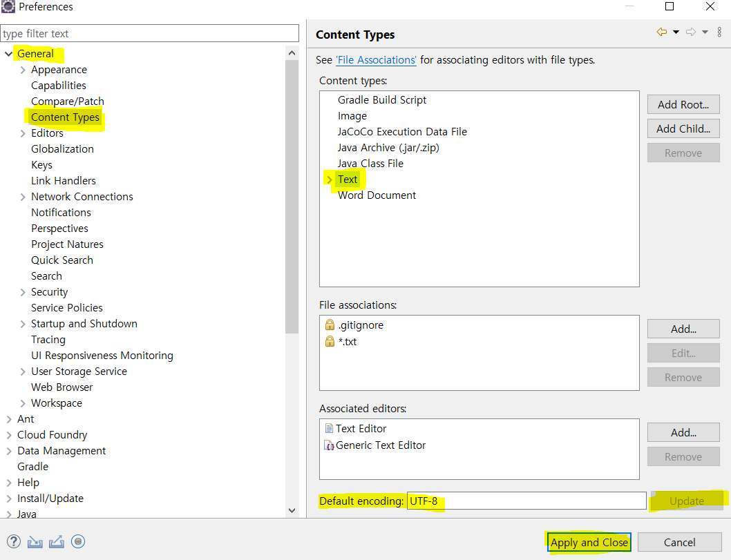Select Content Types in the tree
Screen dimensions: 731x560
click(65, 117)
